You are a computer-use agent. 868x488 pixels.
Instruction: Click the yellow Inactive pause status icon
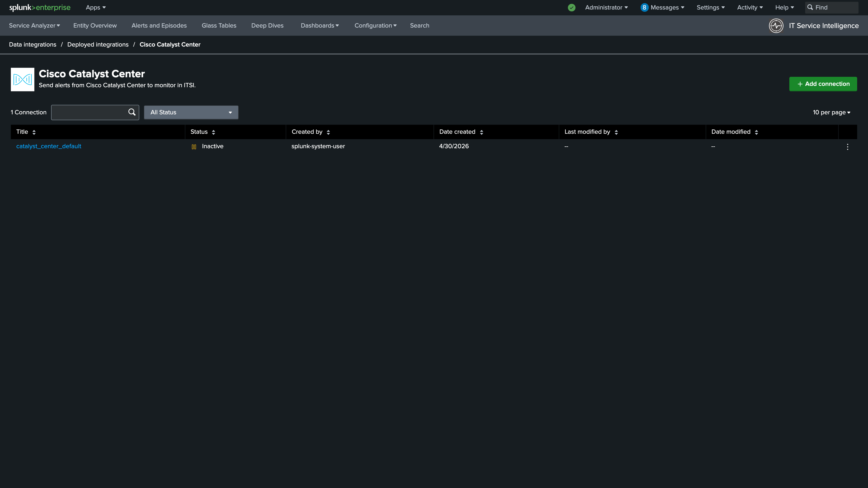(x=194, y=146)
